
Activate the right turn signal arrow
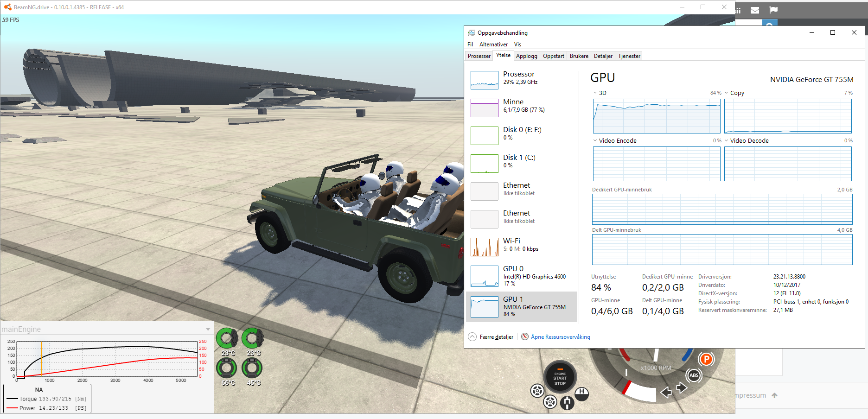[x=682, y=387]
